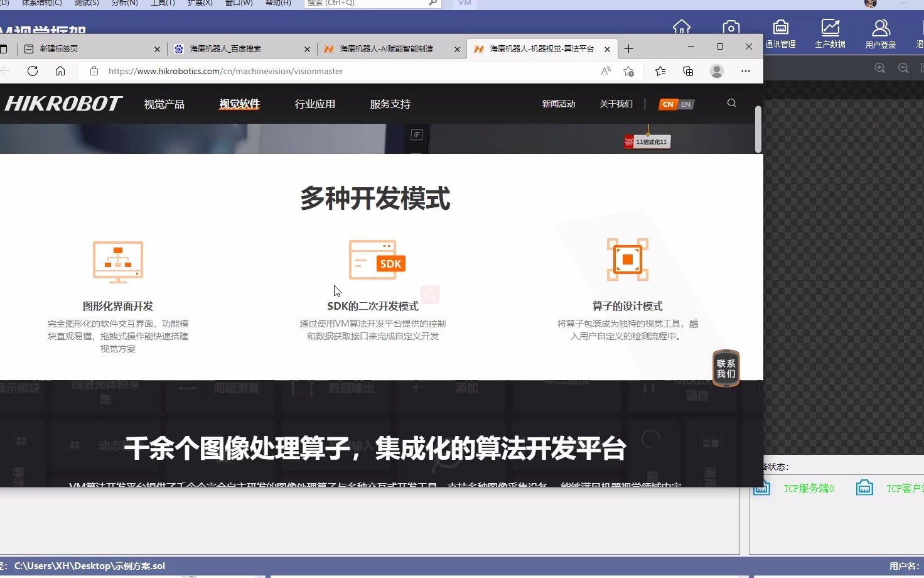Open a new browser tab
This screenshot has width=924, height=578.
pos(628,48)
